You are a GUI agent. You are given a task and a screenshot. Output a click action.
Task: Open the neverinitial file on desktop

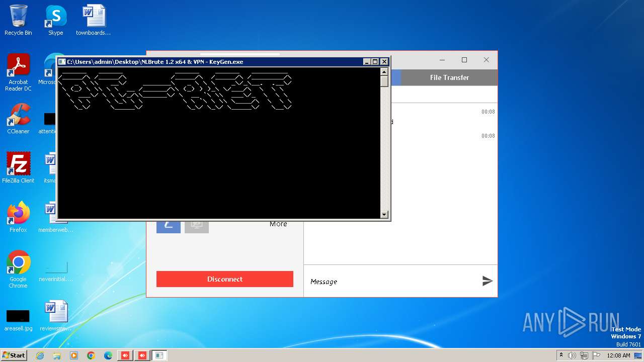(55, 271)
